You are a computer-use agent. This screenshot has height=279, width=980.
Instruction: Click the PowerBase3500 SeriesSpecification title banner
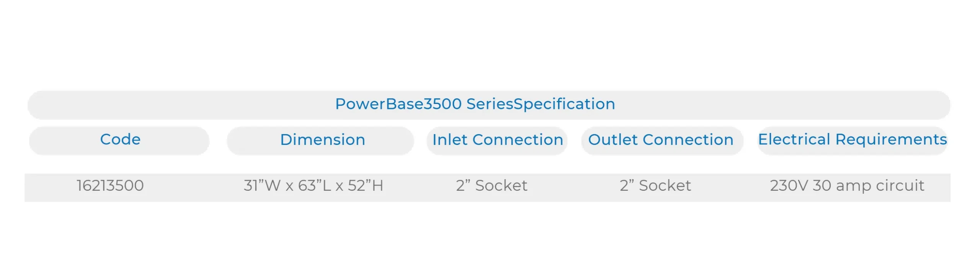[x=488, y=104]
